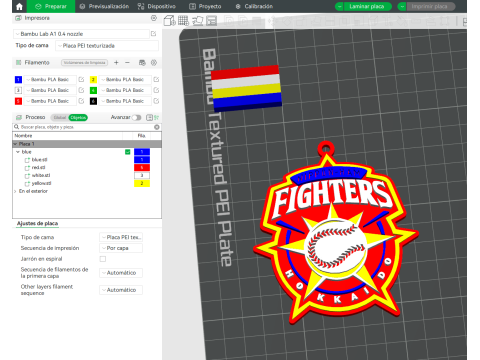The width and height of the screenshot is (480, 360).
Task: Toggle the blue object printable checkbox
Action: pos(127,152)
